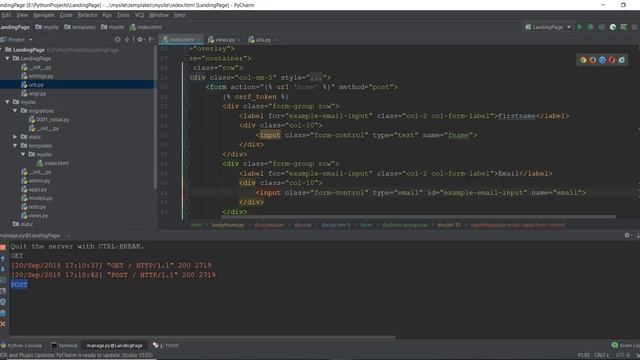This screenshot has height=360, width=640.
Task: Click the up arrow in the run panel
Action: coord(3,259)
